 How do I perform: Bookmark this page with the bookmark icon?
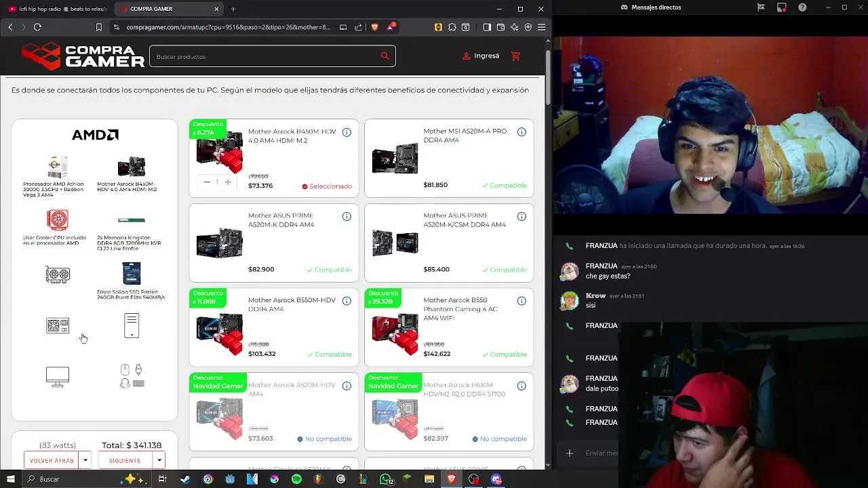pos(99,27)
